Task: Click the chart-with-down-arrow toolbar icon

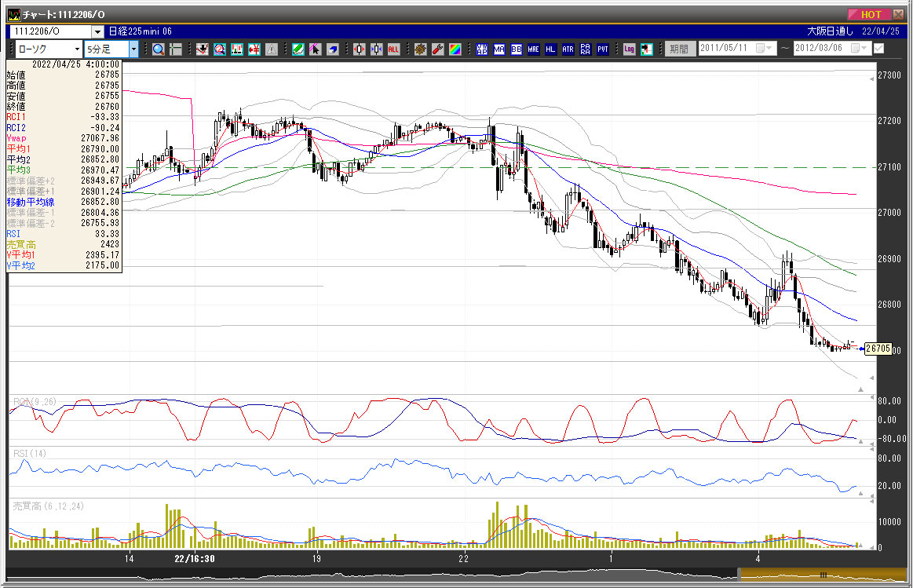Action: pyautogui.click(x=202, y=49)
